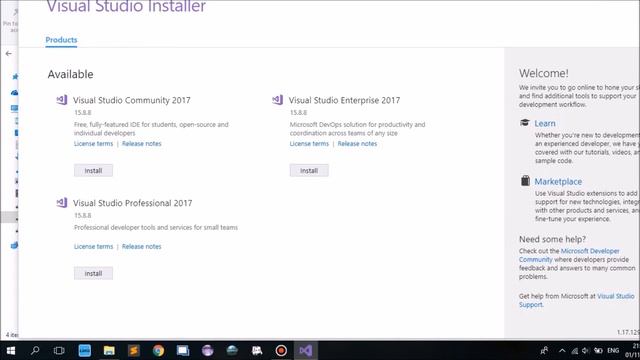Install Visual Studio Enterprise 2017
The height and width of the screenshot is (360, 640).
point(309,171)
